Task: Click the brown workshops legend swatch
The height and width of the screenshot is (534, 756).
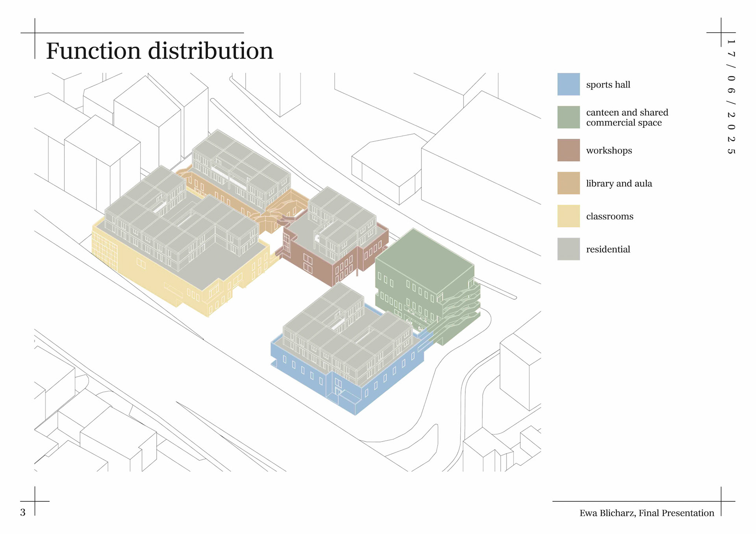Action: click(568, 150)
